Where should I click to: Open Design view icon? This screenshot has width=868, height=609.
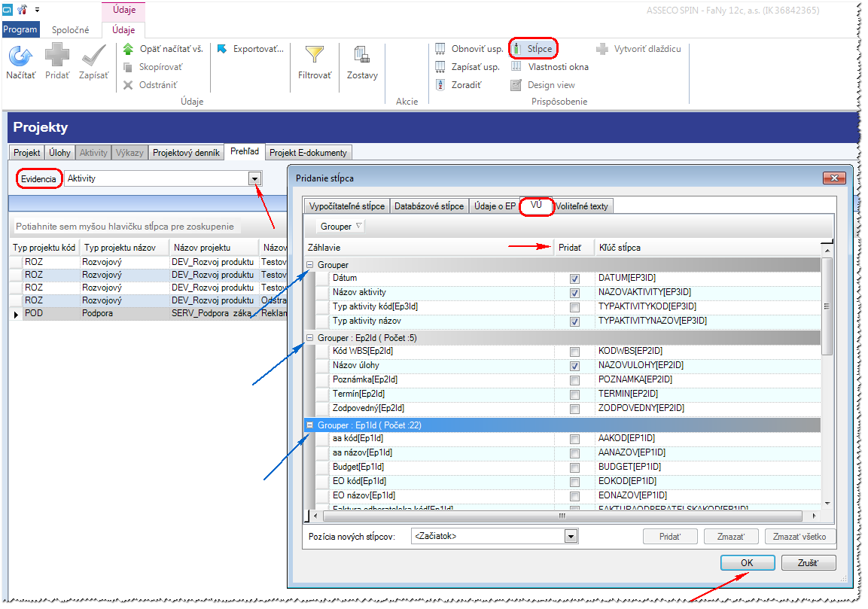tap(516, 85)
